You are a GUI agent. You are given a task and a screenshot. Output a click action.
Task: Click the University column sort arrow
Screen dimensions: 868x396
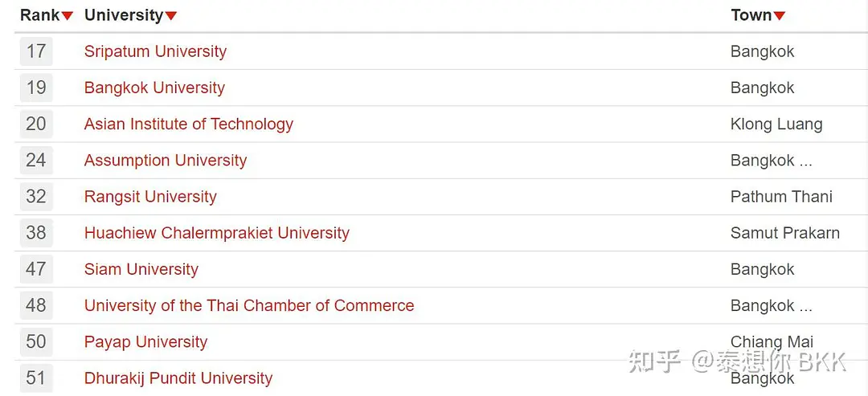tap(170, 16)
